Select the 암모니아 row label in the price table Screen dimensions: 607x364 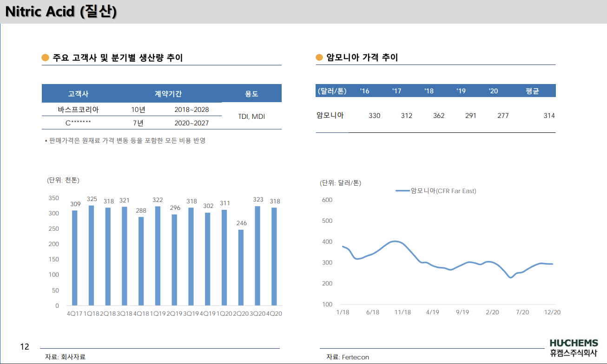click(330, 115)
